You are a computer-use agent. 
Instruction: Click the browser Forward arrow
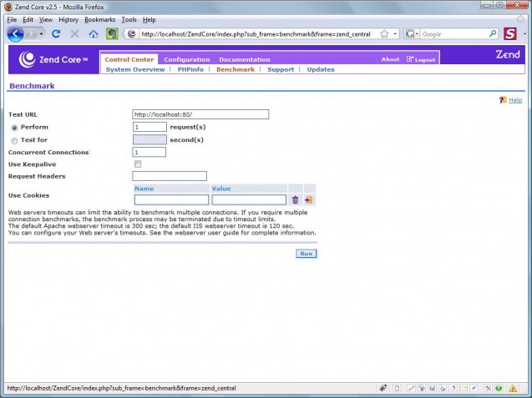coord(31,34)
